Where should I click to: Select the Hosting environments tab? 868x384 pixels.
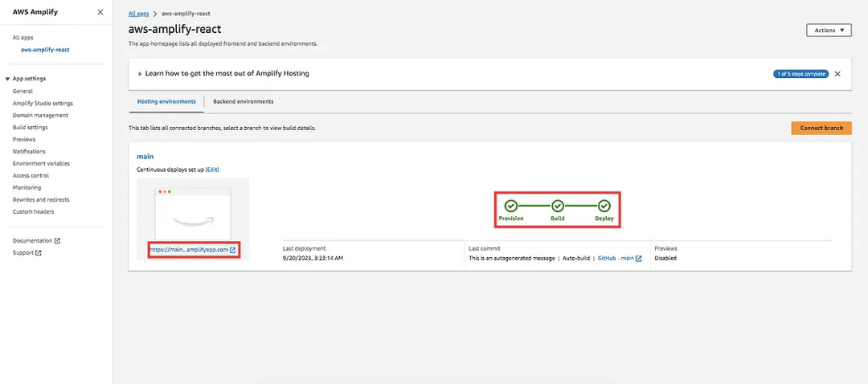coord(166,102)
